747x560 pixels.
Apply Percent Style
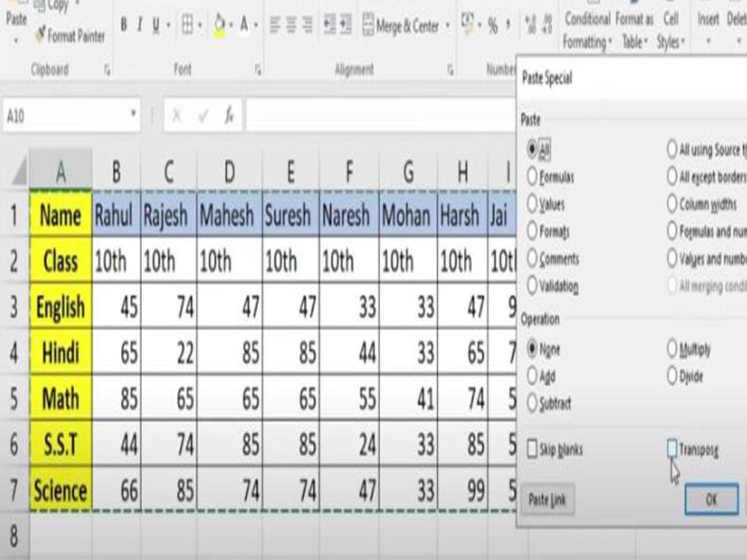(x=492, y=25)
